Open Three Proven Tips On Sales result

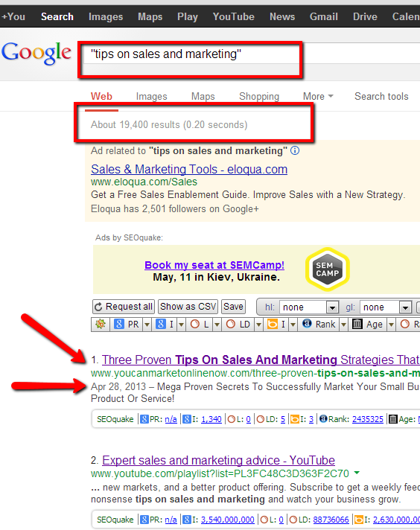click(x=261, y=360)
